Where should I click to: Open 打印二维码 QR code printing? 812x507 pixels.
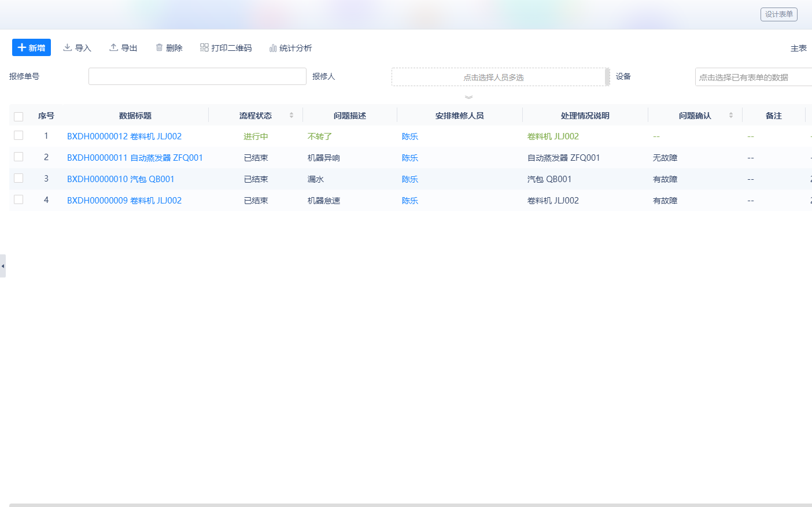(226, 47)
